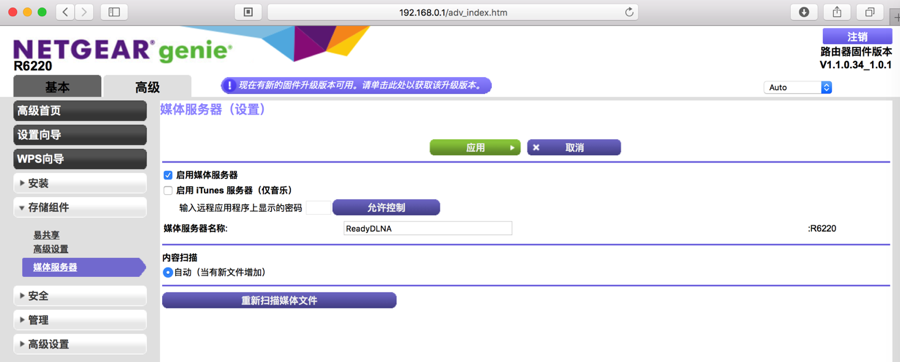Show all Safari tabs
Viewport: 900px width, 362px height.
870,12
